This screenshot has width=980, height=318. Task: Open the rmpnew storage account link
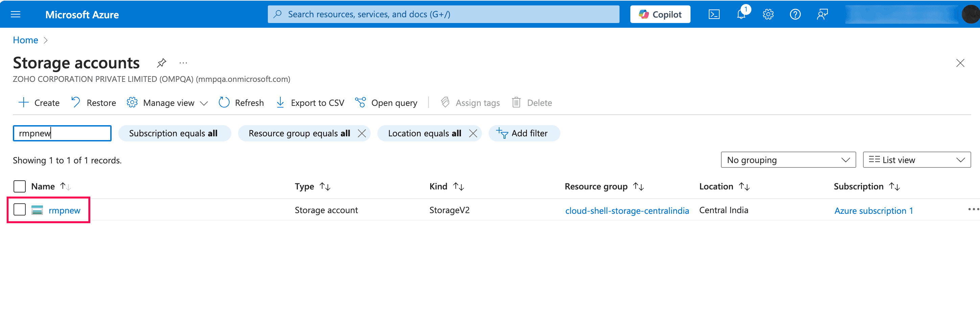coord(64,210)
